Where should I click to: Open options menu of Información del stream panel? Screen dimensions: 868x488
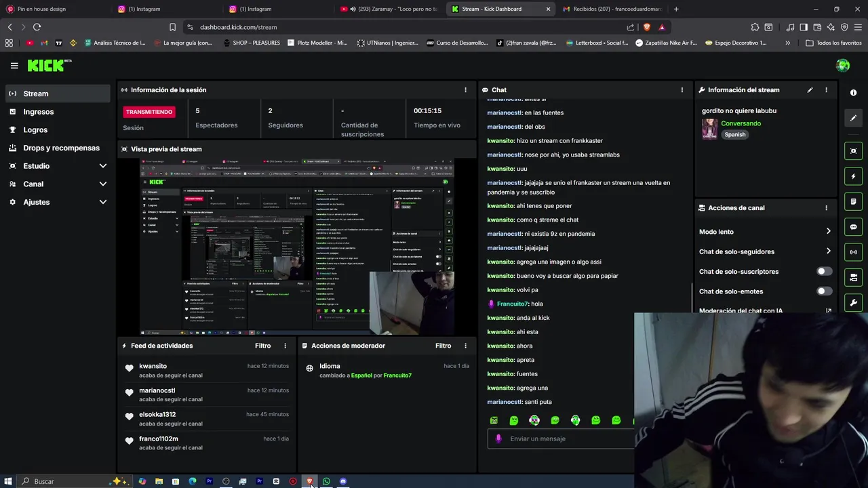point(826,89)
